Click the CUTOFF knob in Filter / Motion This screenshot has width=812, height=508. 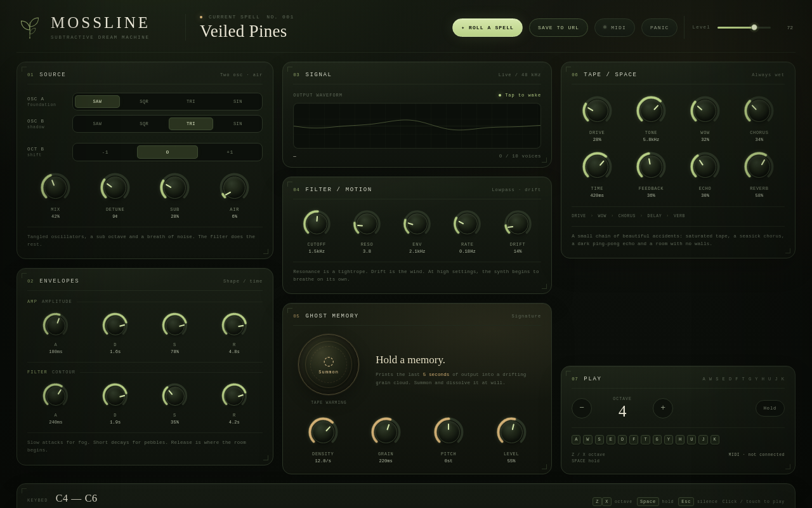[x=317, y=224]
